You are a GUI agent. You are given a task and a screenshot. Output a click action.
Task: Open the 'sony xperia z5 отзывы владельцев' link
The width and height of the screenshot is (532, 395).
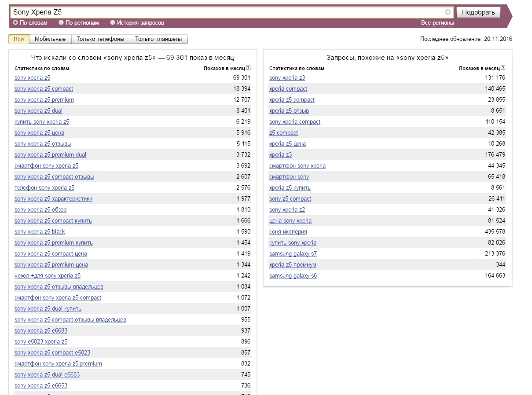click(59, 287)
